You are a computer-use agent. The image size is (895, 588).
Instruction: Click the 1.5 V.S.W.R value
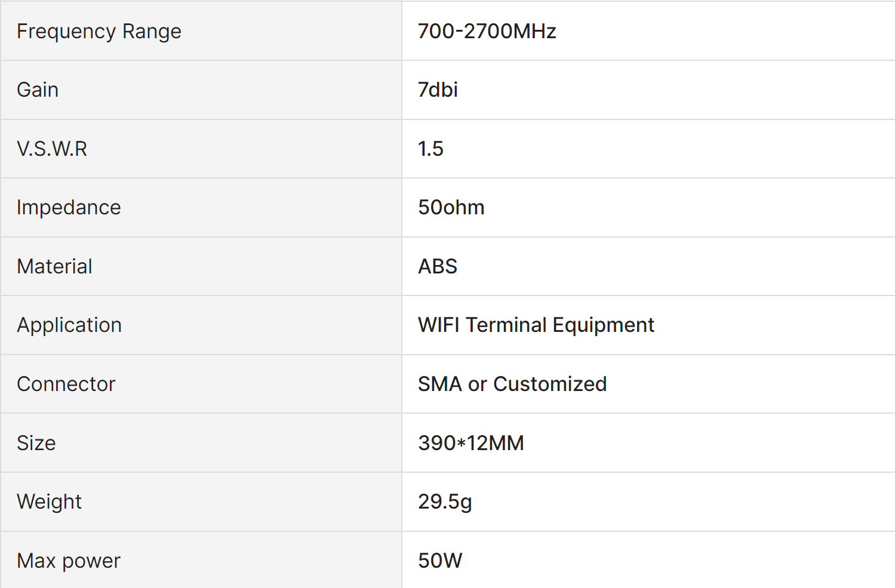pos(430,149)
